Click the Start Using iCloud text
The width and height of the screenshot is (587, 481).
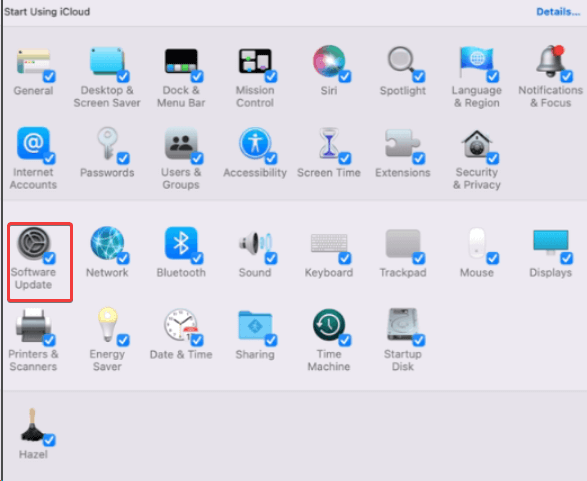click(47, 12)
